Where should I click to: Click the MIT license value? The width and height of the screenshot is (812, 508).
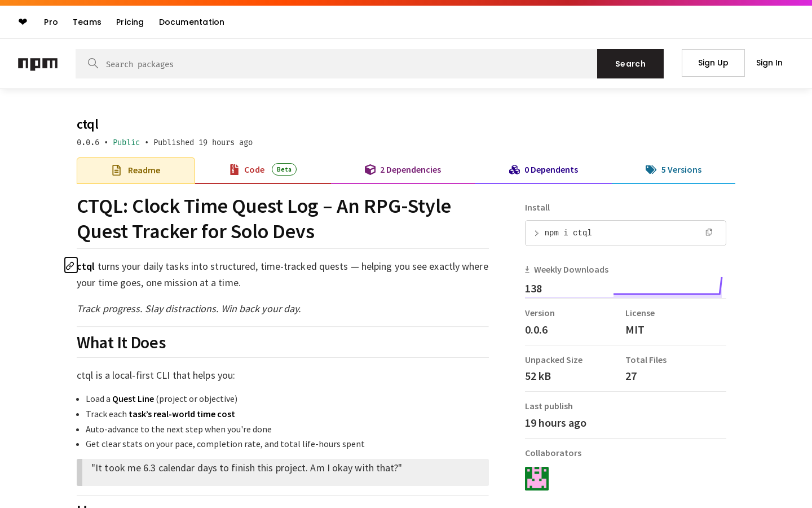pyautogui.click(x=635, y=330)
